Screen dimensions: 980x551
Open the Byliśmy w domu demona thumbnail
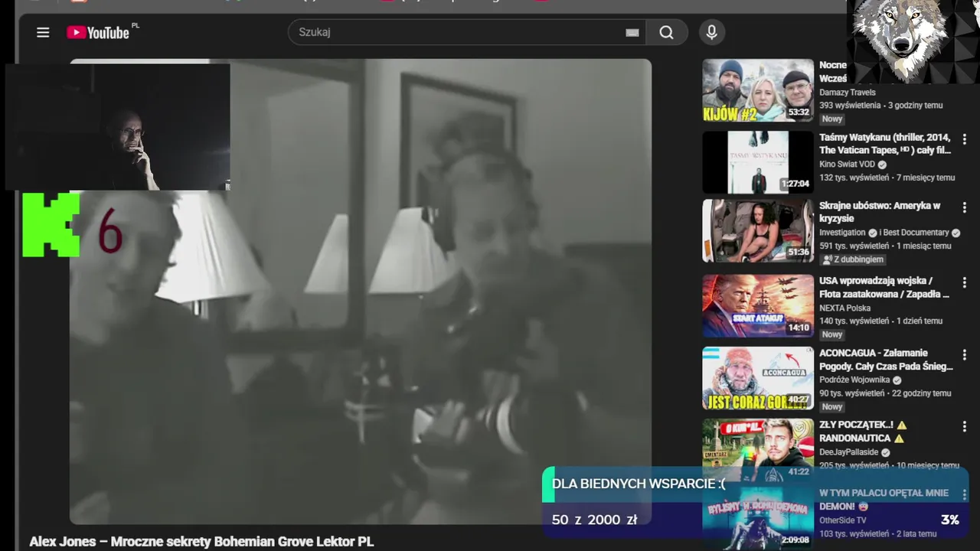pos(758,517)
